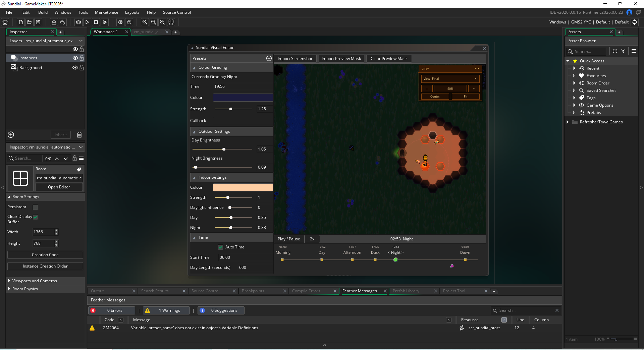The width and height of the screenshot is (644, 350).
Task: Zoom out the workspace with the magnifier
Action: pos(145,22)
